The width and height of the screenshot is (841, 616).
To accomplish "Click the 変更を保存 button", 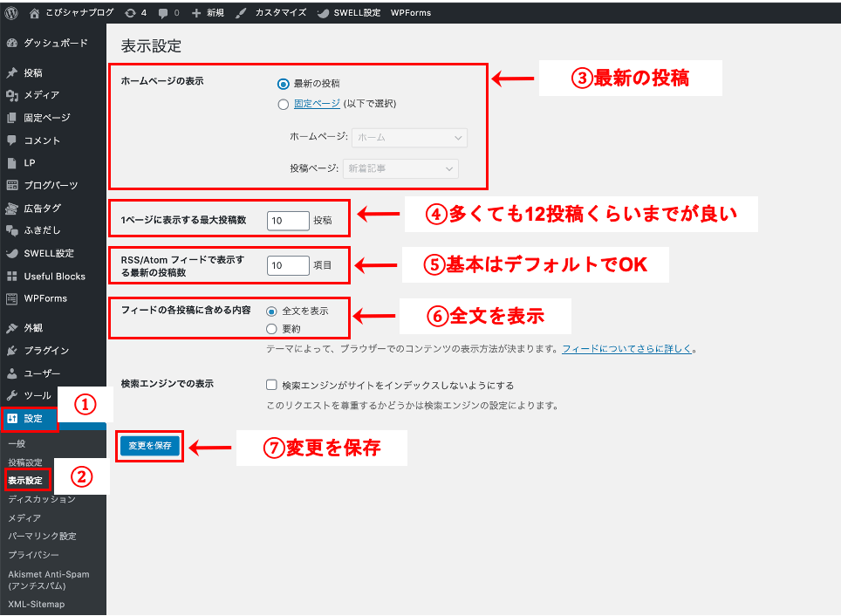I will click(150, 446).
